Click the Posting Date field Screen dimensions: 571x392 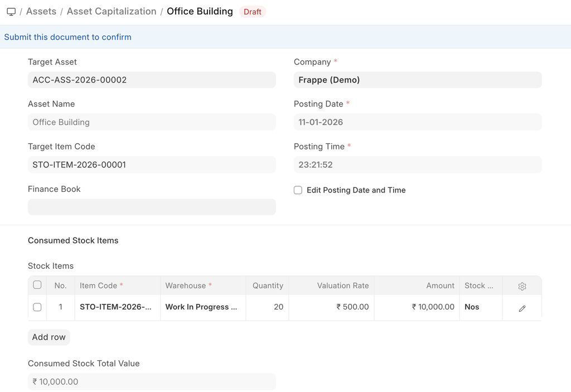click(418, 122)
